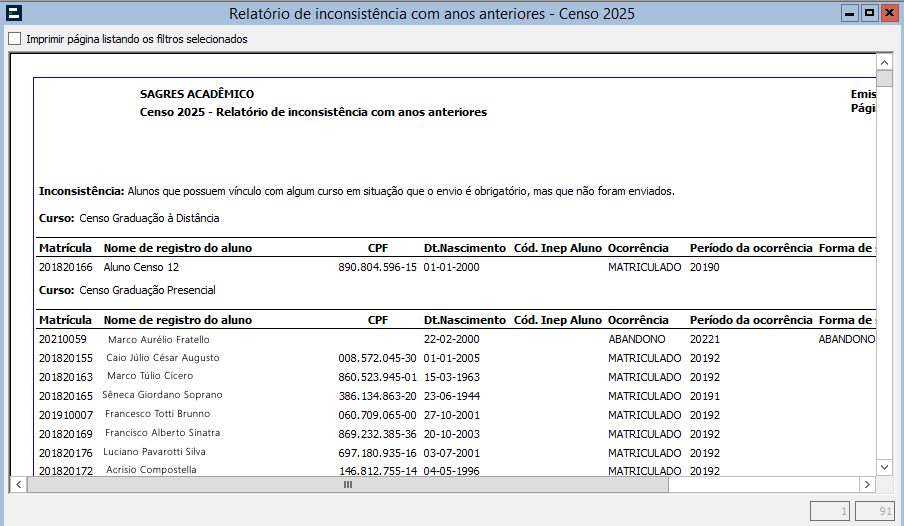This screenshot has height=526, width=904.
Task: Click CPF 060.709.065-00
Action: pyautogui.click(x=377, y=415)
